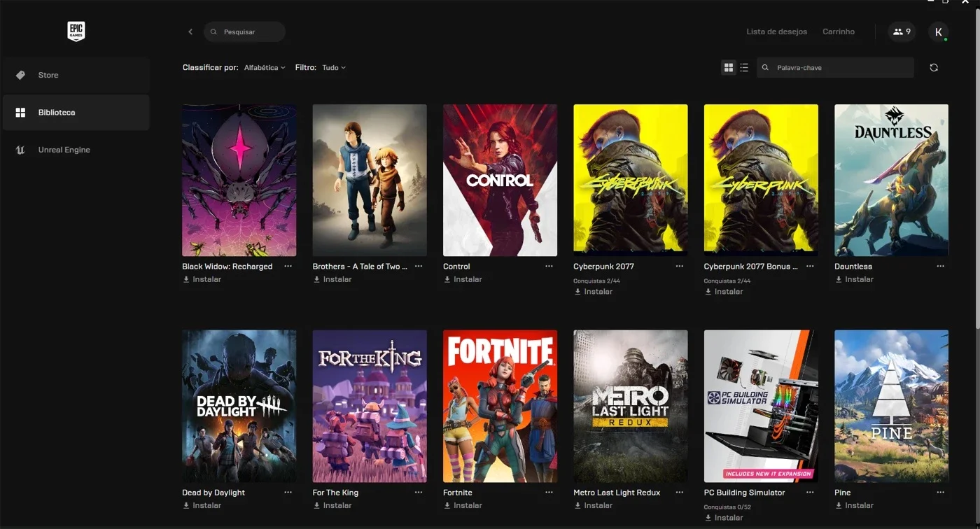This screenshot has width=980, height=529.
Task: Open three-dot menu for Pine
Action: pyautogui.click(x=940, y=493)
